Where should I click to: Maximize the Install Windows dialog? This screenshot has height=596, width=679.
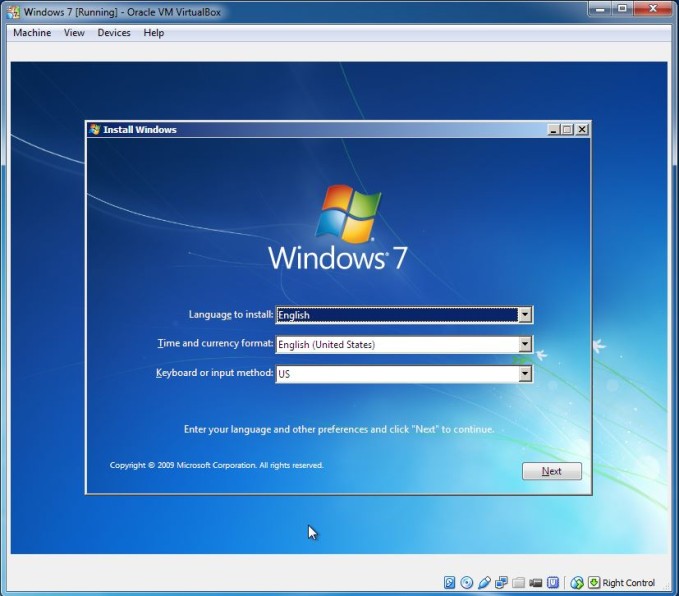[567, 130]
